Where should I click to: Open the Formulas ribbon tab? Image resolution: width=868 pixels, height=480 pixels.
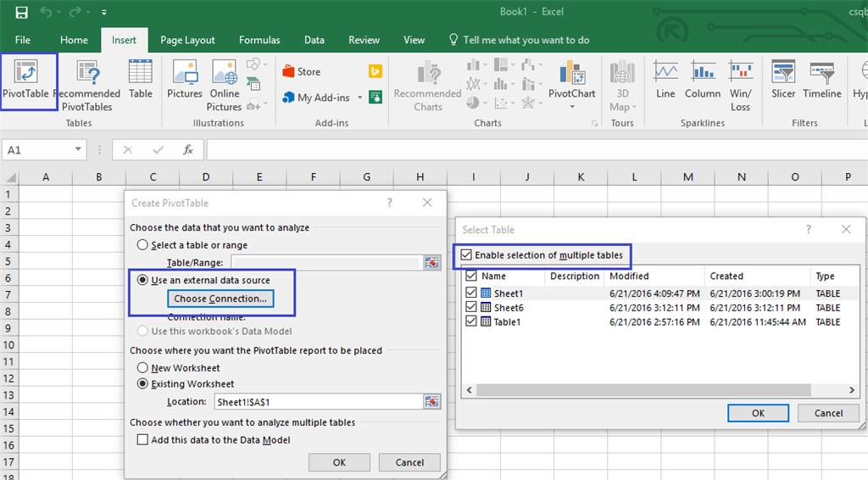259,40
